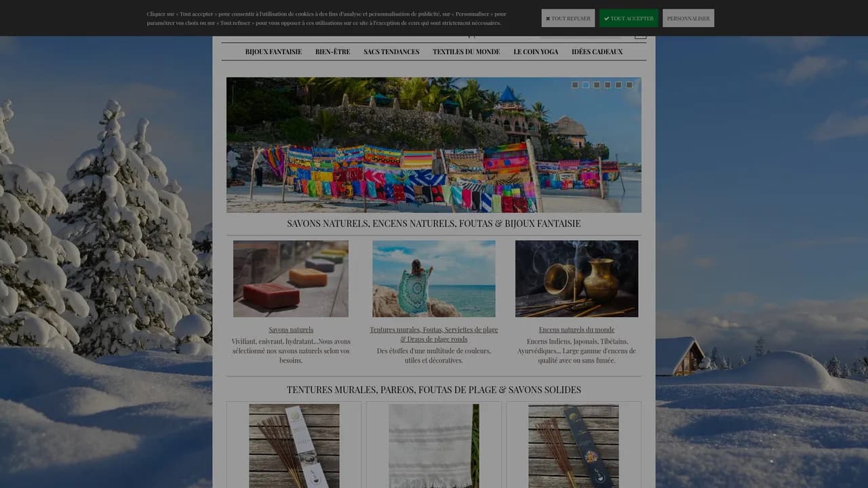Open the white incense box product
This screenshot has width=868, height=488.
click(x=294, y=446)
